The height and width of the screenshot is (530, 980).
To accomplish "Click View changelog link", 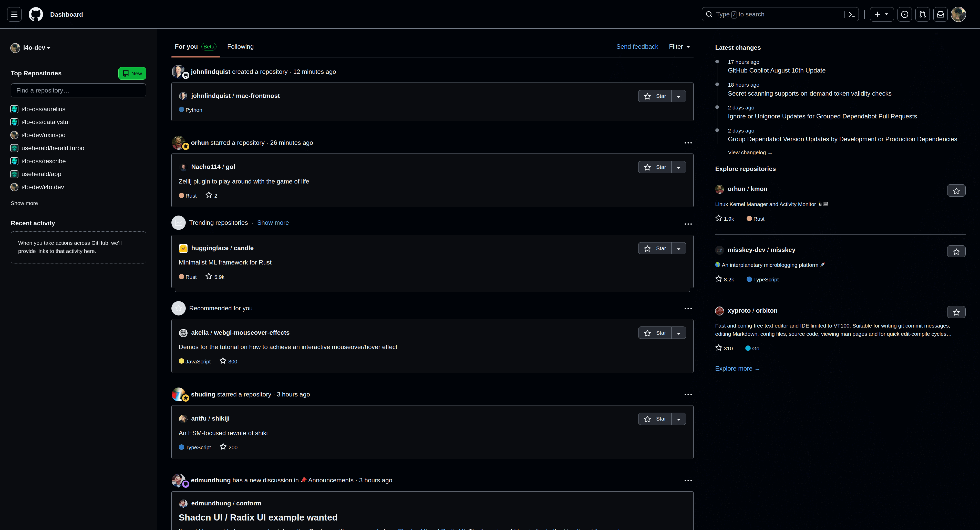I will (x=750, y=152).
